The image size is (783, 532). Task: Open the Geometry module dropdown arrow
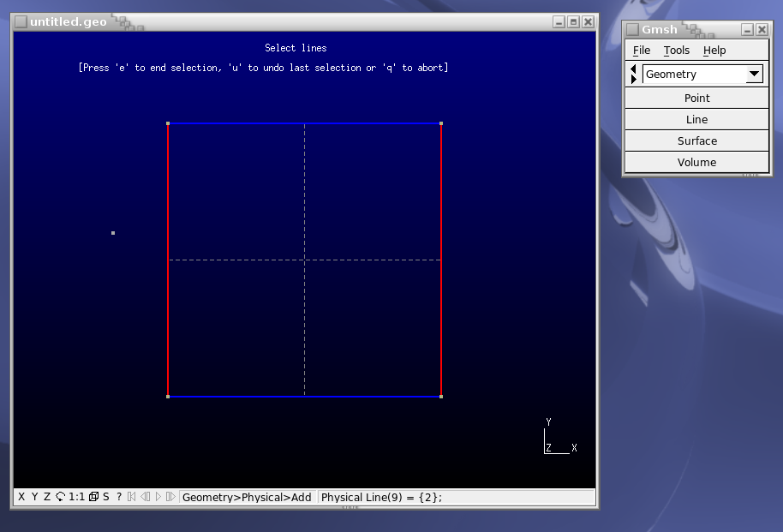(754, 75)
